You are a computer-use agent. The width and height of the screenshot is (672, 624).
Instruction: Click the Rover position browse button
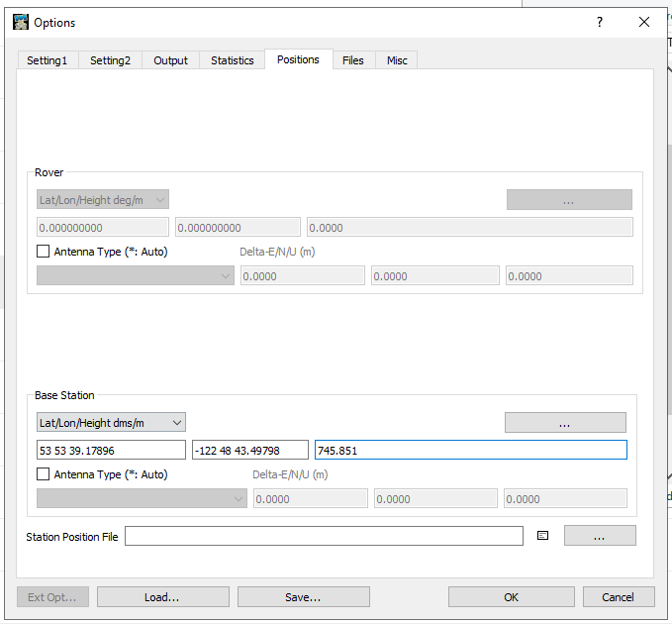coord(569,200)
